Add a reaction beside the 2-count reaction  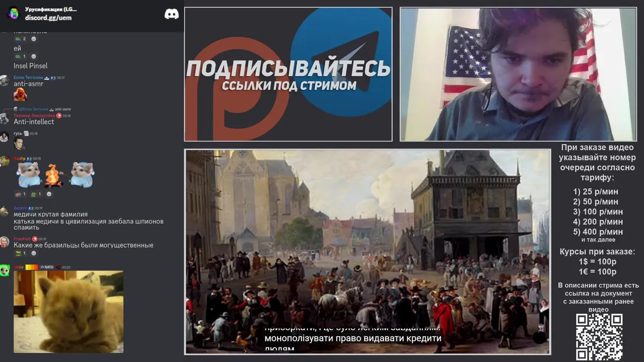pyautogui.click(x=34, y=39)
